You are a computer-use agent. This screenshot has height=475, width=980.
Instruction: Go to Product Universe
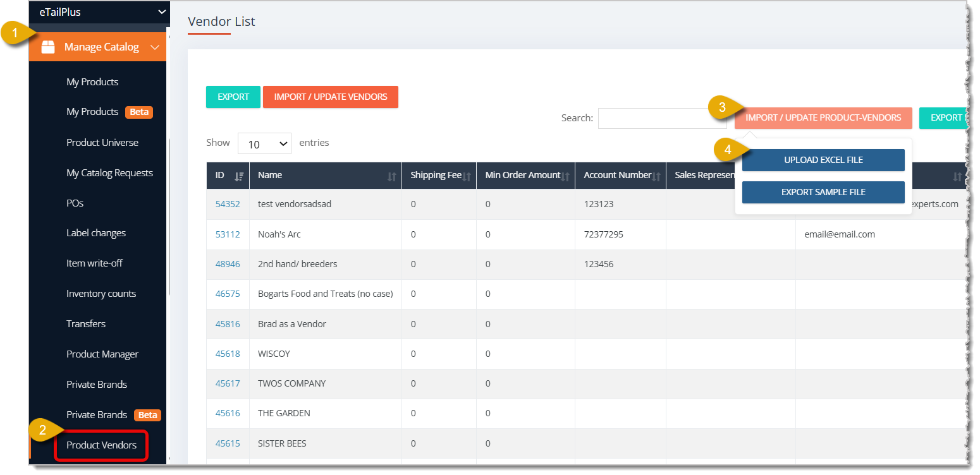click(x=102, y=143)
